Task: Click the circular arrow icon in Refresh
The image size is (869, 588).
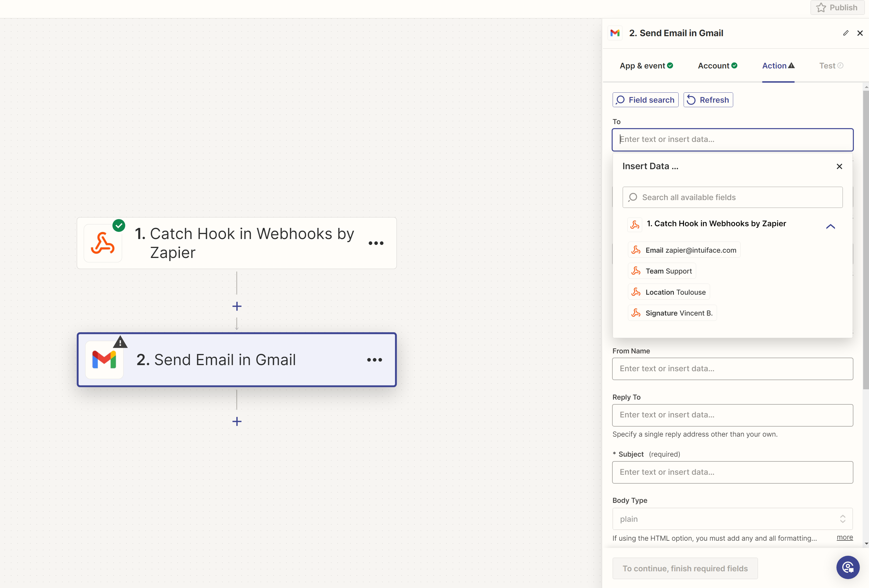Action: (691, 100)
